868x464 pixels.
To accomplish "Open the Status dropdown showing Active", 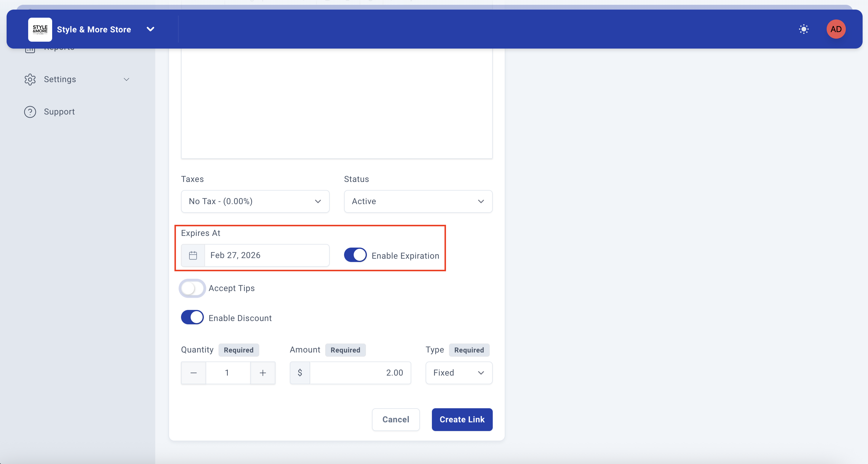I will pyautogui.click(x=418, y=201).
